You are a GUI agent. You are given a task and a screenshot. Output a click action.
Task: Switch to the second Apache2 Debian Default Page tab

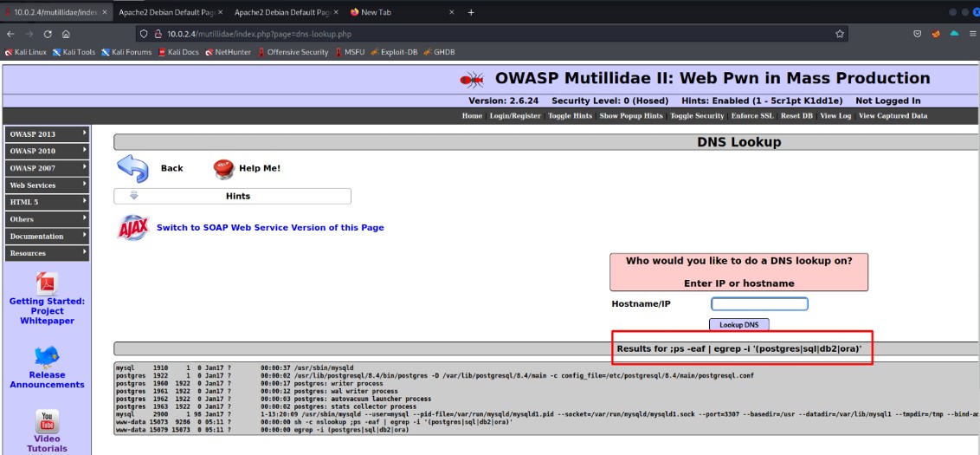286,12
